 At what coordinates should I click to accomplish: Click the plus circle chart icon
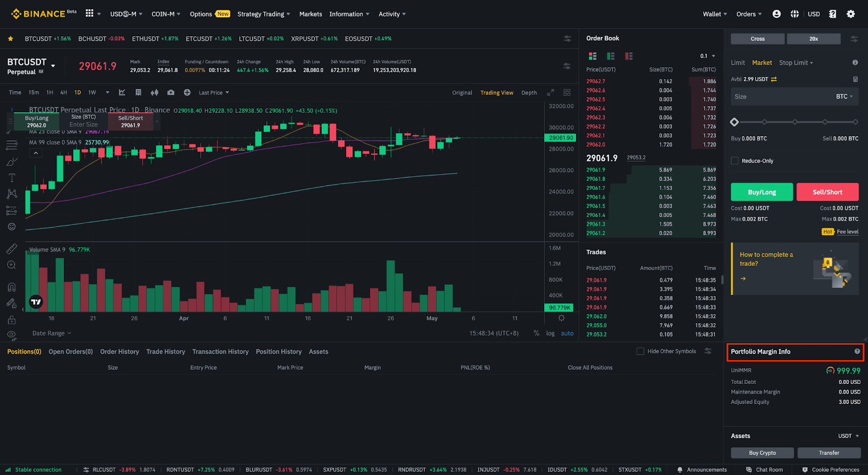point(187,92)
